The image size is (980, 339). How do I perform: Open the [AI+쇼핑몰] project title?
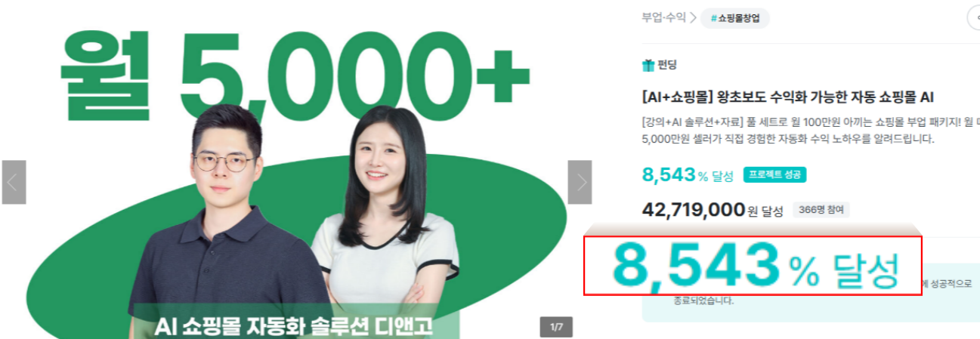pos(789,97)
